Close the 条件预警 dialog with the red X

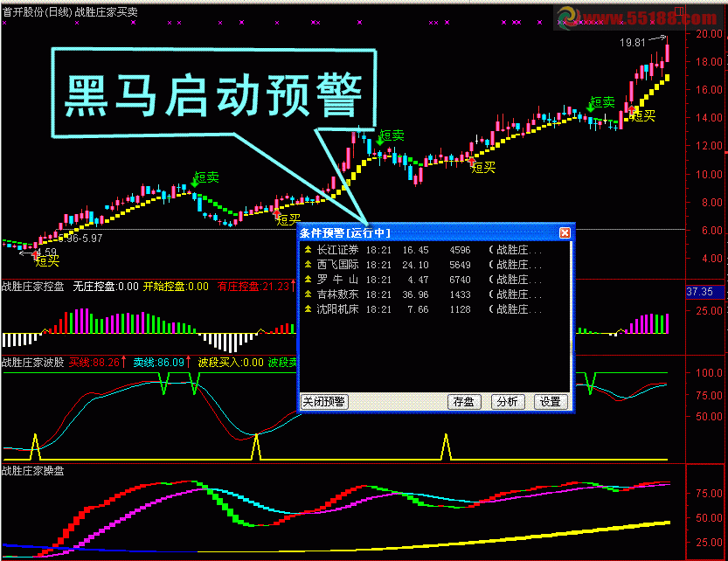565,232
